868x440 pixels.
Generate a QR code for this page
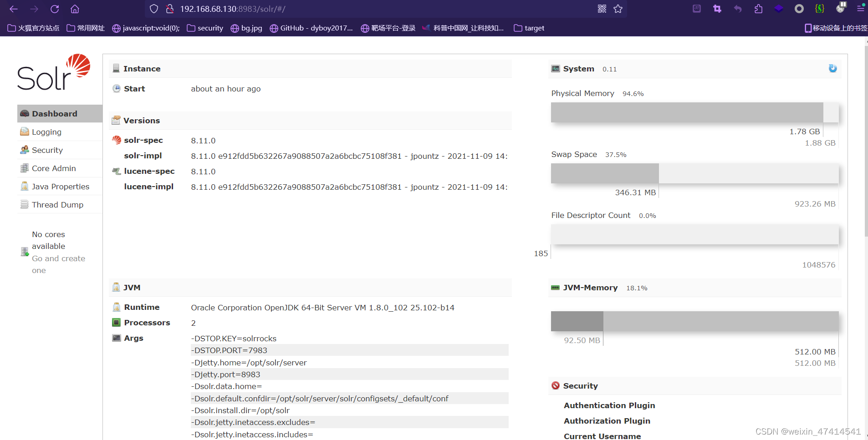point(602,9)
